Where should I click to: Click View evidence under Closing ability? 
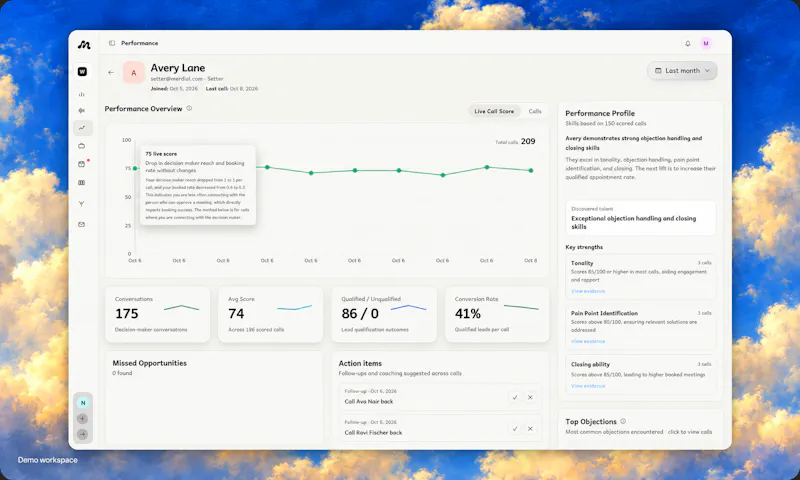588,386
